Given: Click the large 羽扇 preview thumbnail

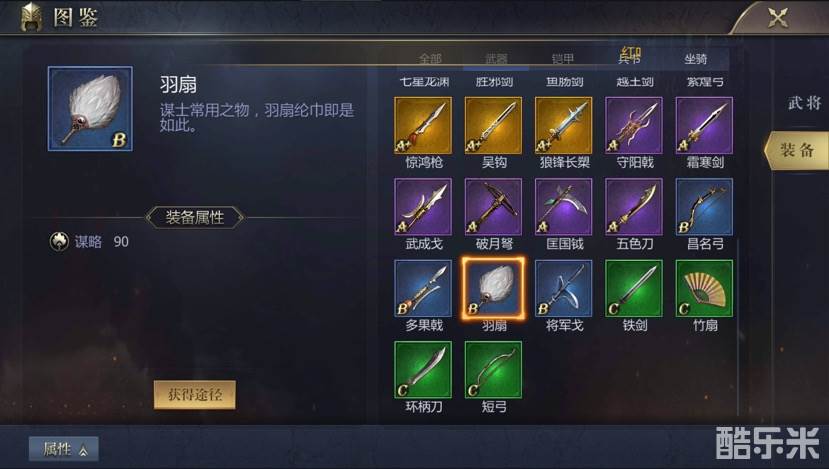Looking at the screenshot, I should [90, 108].
